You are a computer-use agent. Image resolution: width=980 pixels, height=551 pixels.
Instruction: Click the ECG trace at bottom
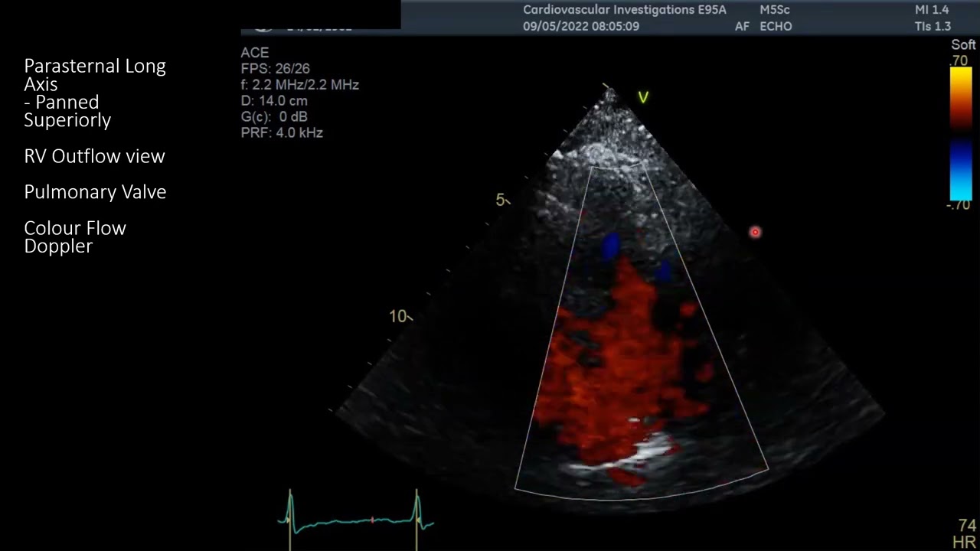coord(356,519)
